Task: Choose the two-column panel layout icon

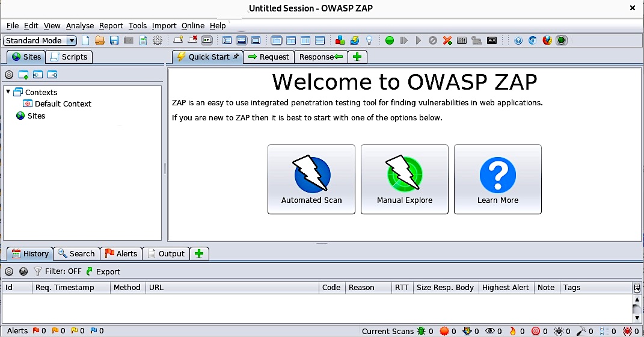Action: (x=305, y=40)
